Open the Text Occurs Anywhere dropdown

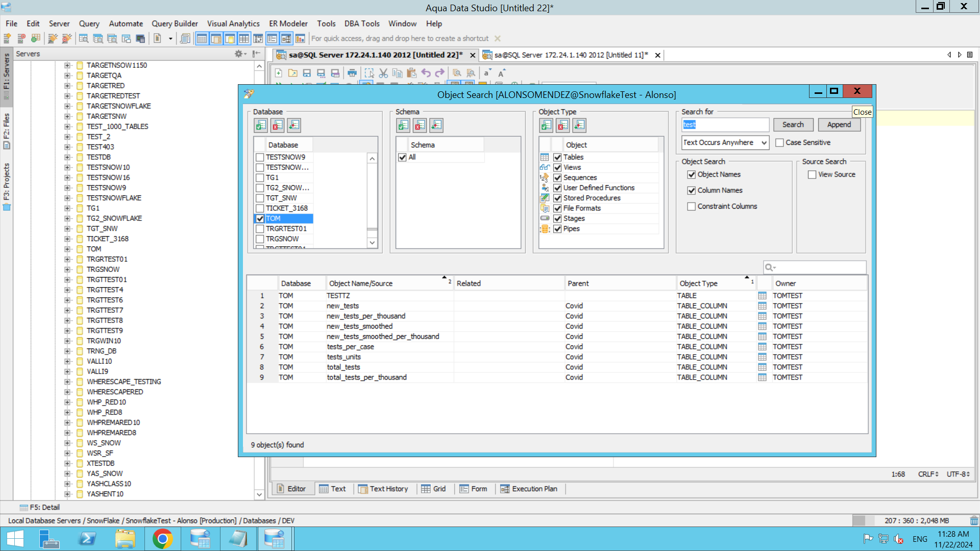coord(725,142)
